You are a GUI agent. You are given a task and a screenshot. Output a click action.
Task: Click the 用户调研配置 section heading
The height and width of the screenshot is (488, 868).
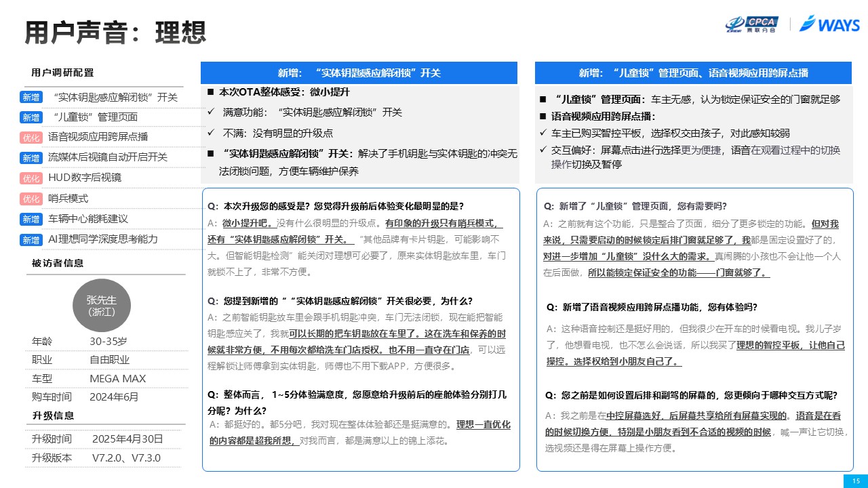(62, 73)
